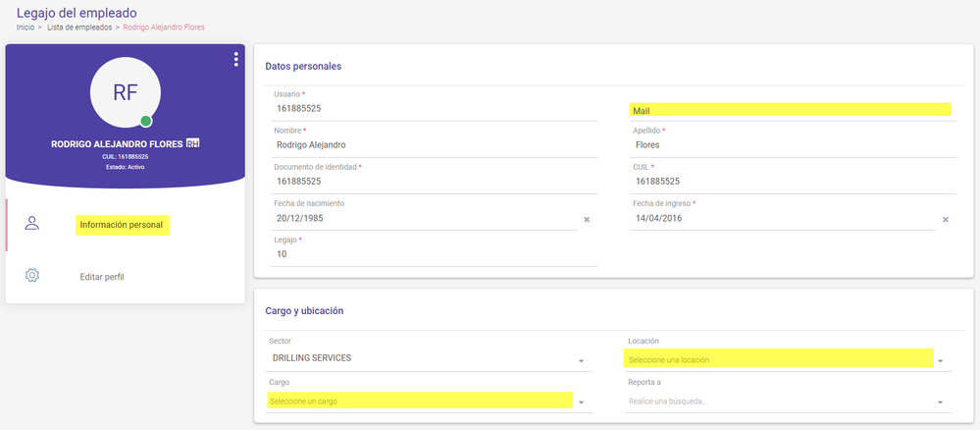980x430 pixels.
Task: Expand the Sector dropdown arrow
Action: [x=581, y=361]
